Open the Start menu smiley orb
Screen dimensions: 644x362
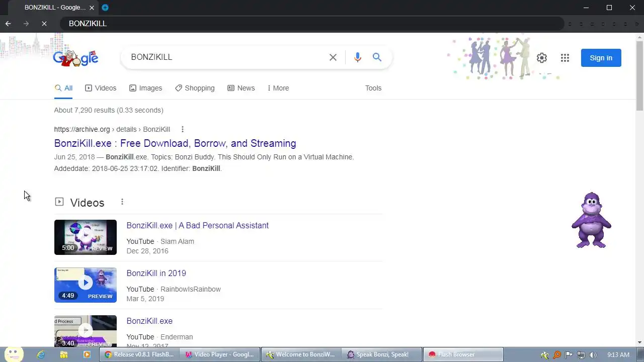tap(14, 354)
